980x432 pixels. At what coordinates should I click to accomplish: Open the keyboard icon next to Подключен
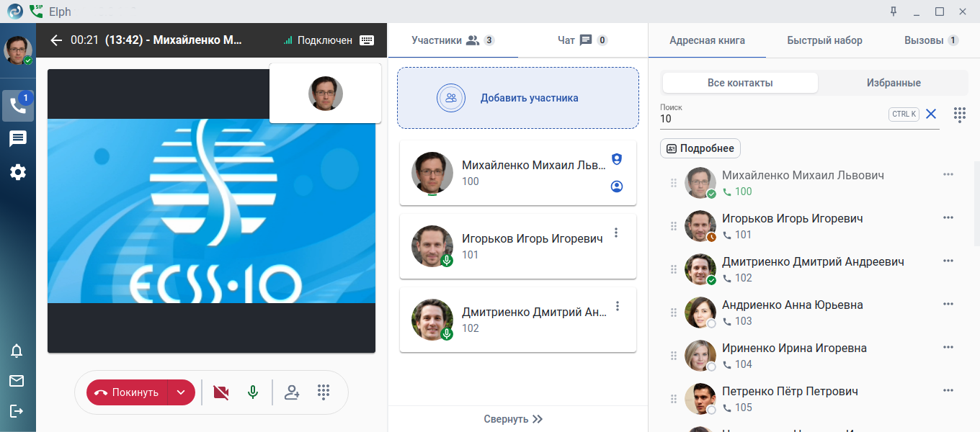(x=367, y=40)
